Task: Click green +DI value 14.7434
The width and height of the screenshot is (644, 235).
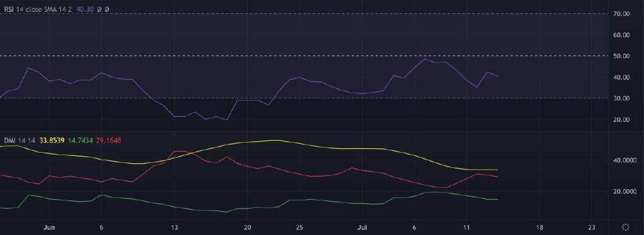Action: point(79,140)
